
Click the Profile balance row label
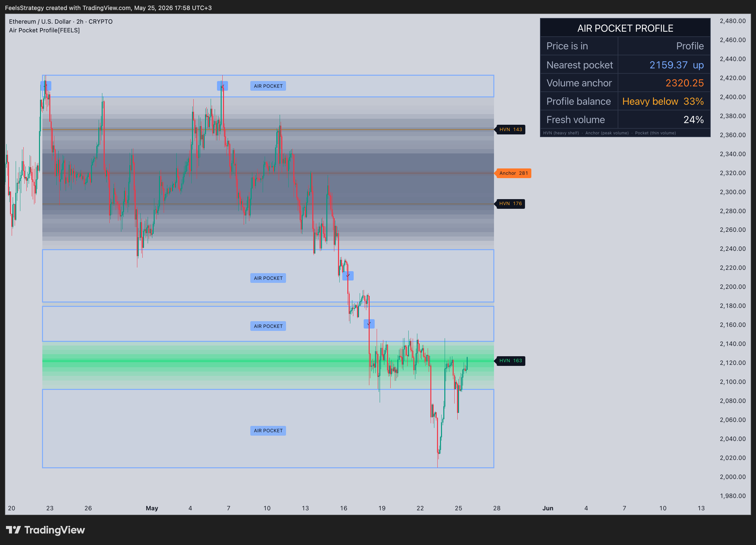tap(578, 101)
